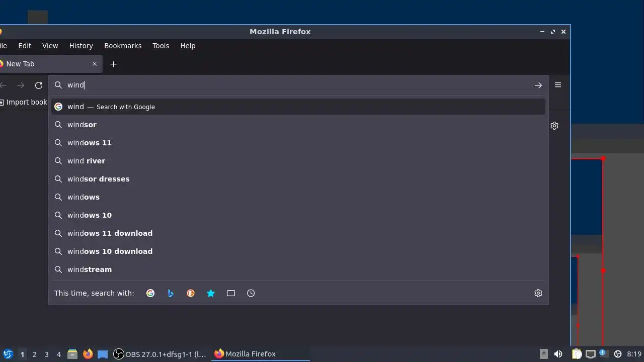
Task: Click the OBS tray icon
Action: pos(618,354)
